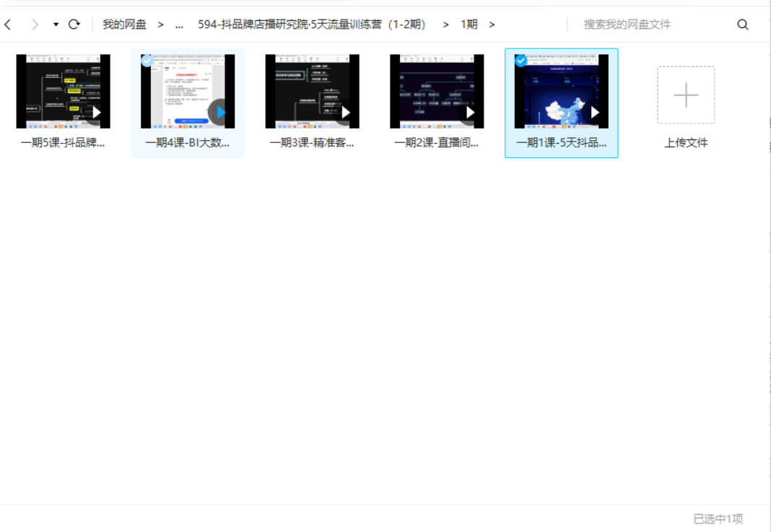Open the navigation history dropdown arrow
The width and height of the screenshot is (771, 532).
(56, 24)
